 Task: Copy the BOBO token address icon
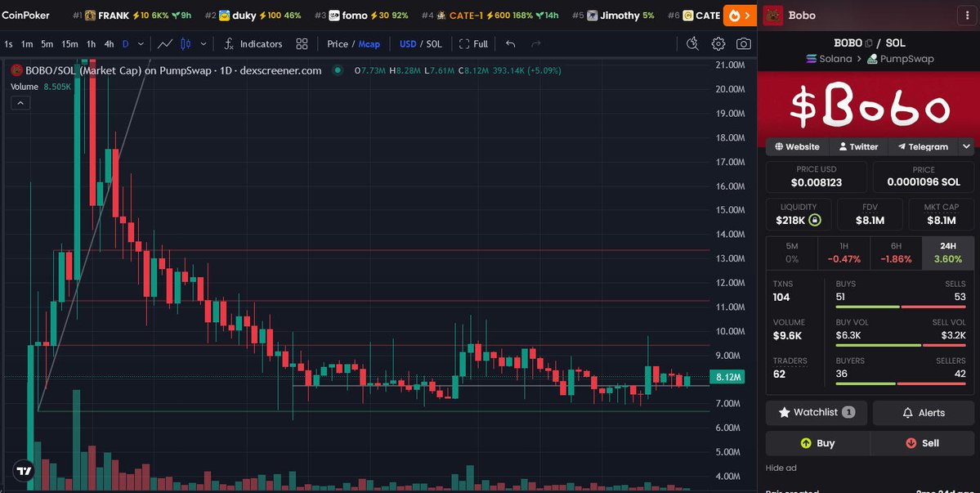869,43
